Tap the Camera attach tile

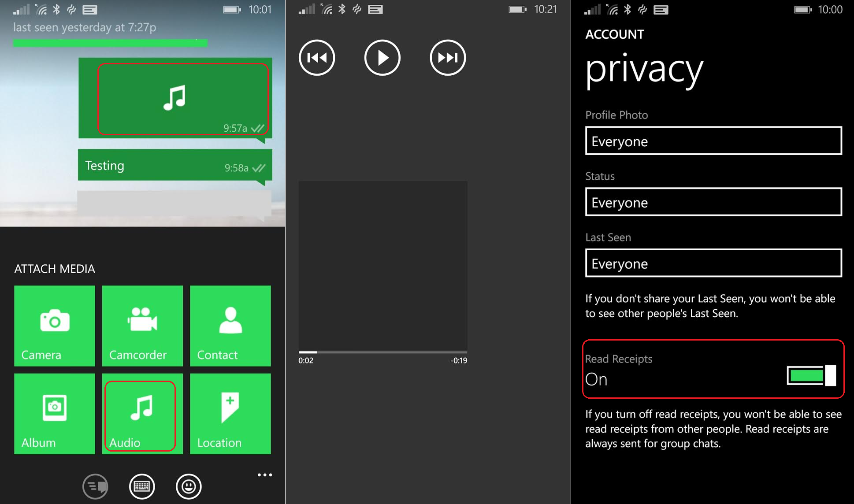(54, 326)
